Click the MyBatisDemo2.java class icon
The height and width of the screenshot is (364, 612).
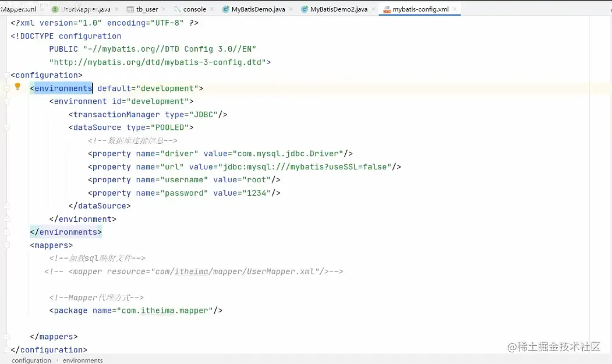coord(305,9)
